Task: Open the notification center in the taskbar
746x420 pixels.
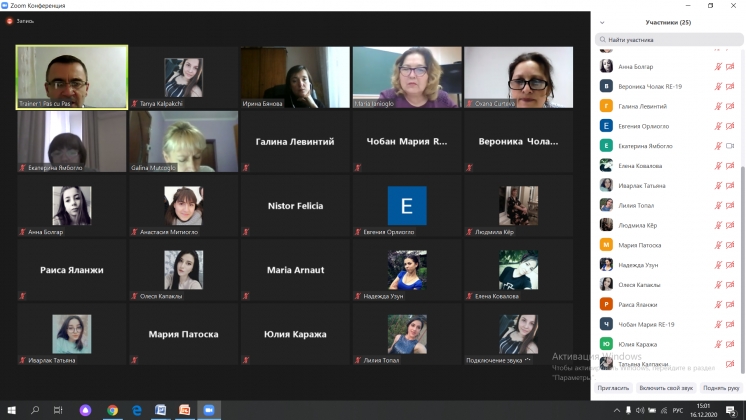Action: click(x=731, y=410)
